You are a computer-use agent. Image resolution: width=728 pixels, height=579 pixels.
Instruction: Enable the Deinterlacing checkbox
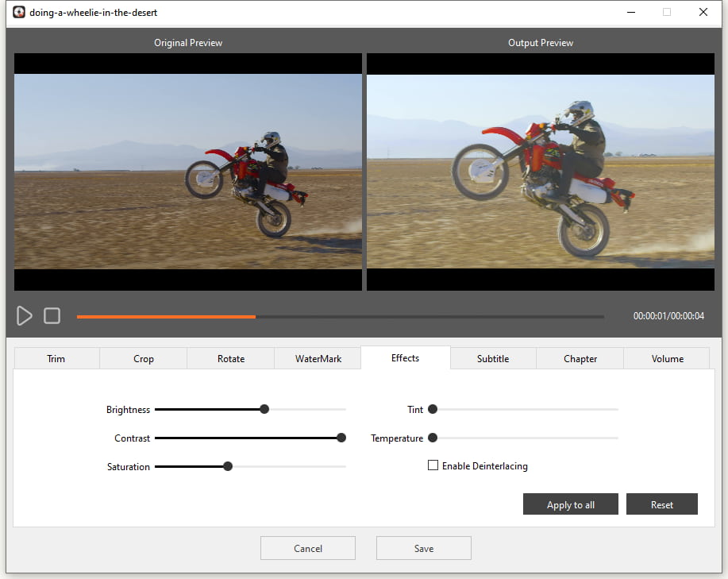pyautogui.click(x=433, y=465)
